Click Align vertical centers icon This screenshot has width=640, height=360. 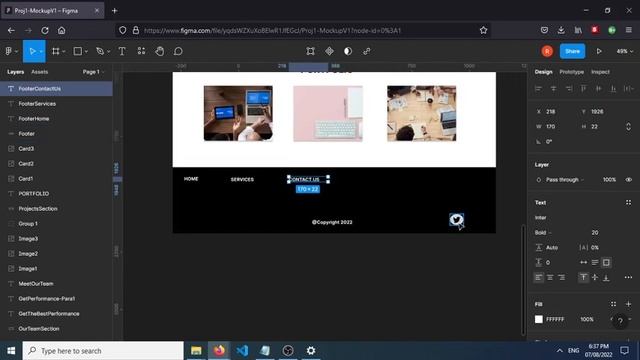click(598, 89)
